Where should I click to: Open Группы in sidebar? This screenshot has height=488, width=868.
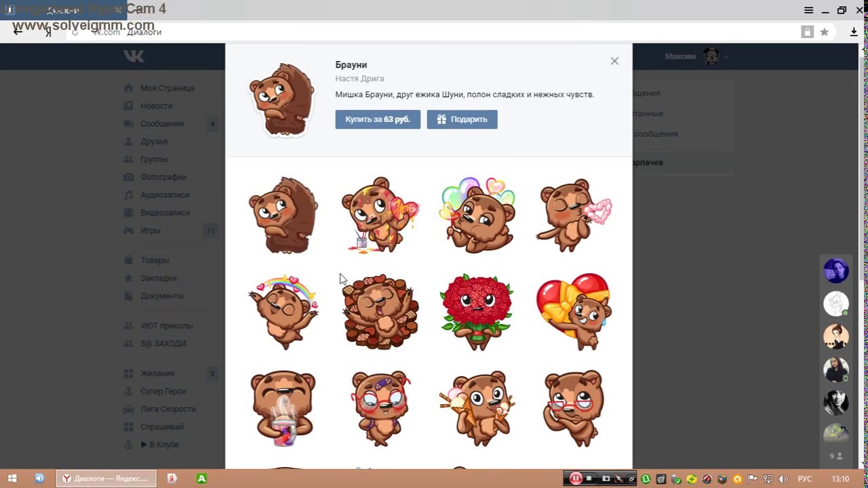(154, 159)
